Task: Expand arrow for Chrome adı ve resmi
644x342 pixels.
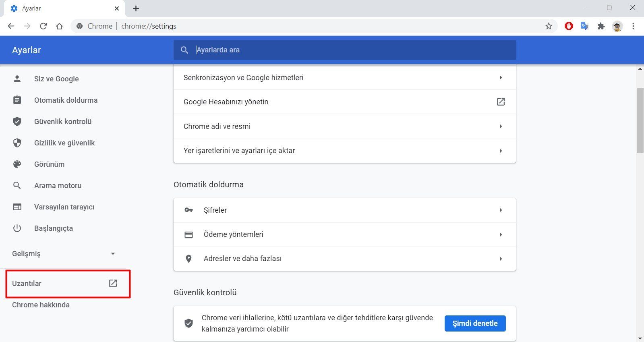Action: [x=501, y=126]
